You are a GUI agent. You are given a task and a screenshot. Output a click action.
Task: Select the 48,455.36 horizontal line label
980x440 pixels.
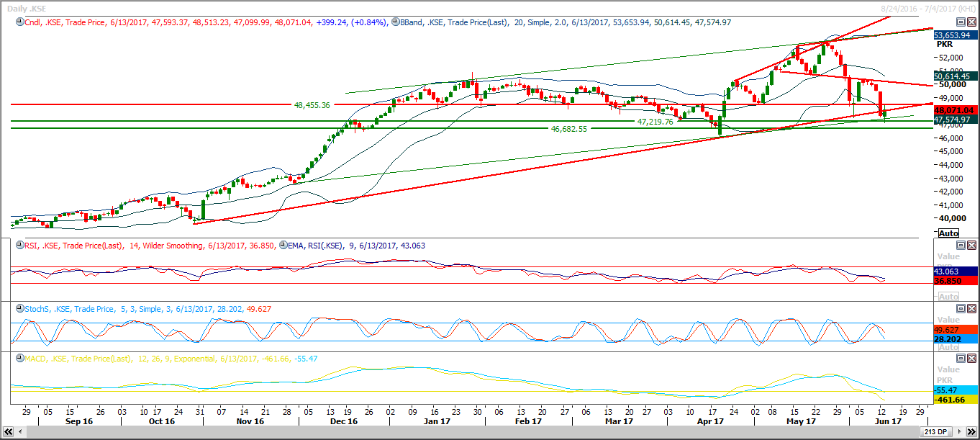pos(312,105)
